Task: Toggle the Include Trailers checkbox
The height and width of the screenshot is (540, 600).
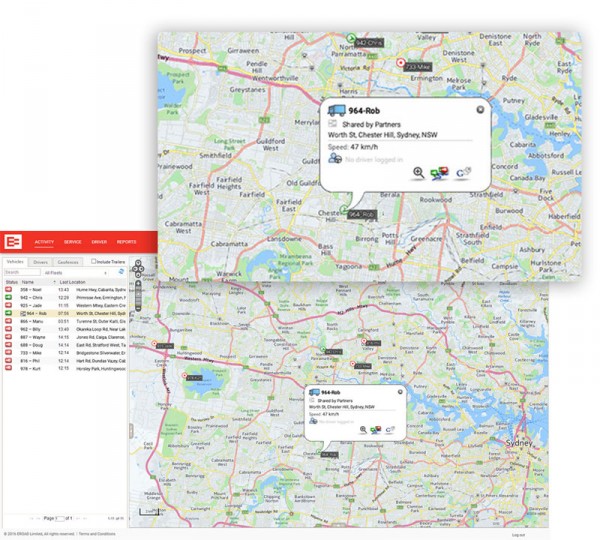Action: (94, 261)
